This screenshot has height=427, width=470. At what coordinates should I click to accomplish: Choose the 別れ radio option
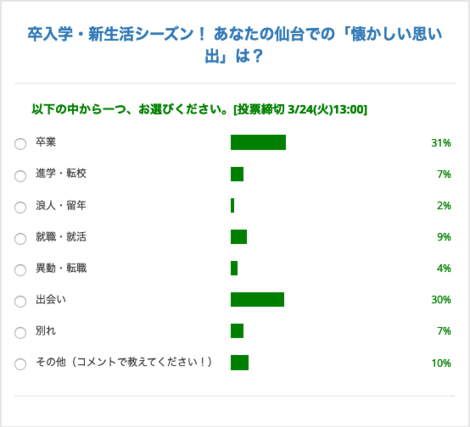(20, 332)
